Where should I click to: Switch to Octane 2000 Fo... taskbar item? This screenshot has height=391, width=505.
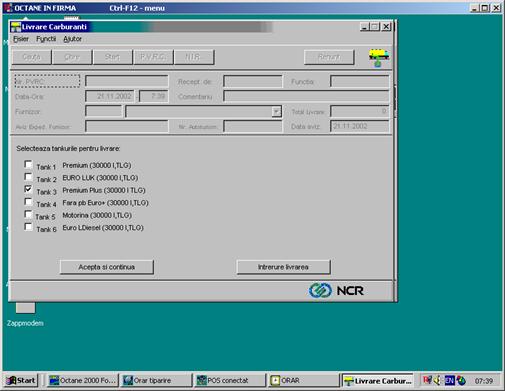(82, 380)
